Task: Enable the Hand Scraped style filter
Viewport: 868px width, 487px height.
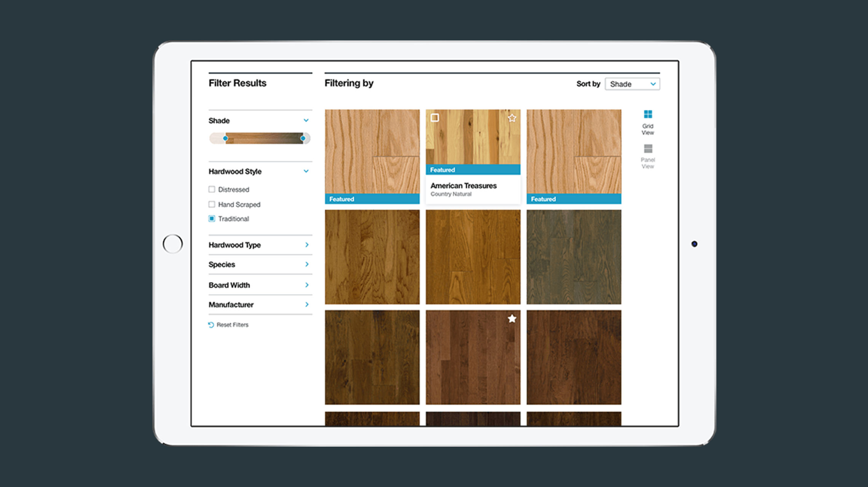Action: click(212, 204)
